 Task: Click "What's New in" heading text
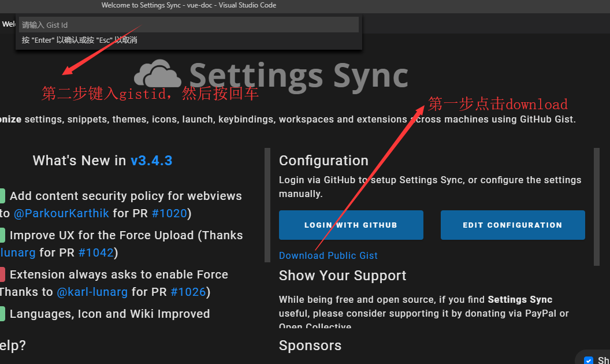coord(79,161)
